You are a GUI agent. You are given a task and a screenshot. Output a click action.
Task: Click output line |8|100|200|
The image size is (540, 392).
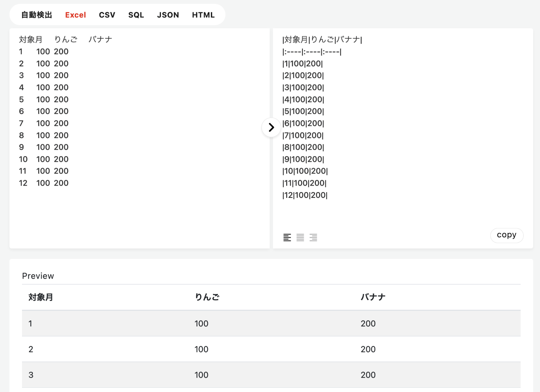[303, 147]
